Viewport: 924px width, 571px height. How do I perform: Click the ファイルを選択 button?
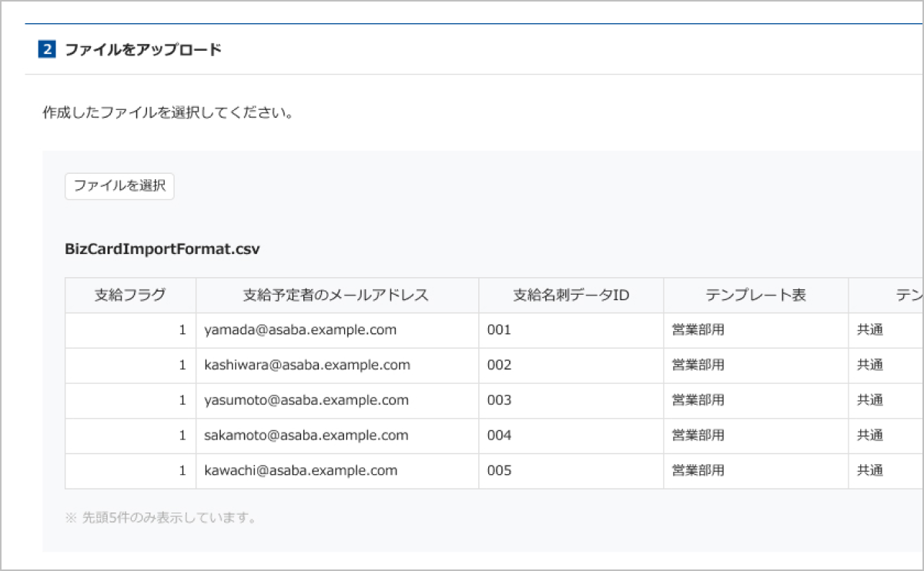click(119, 186)
